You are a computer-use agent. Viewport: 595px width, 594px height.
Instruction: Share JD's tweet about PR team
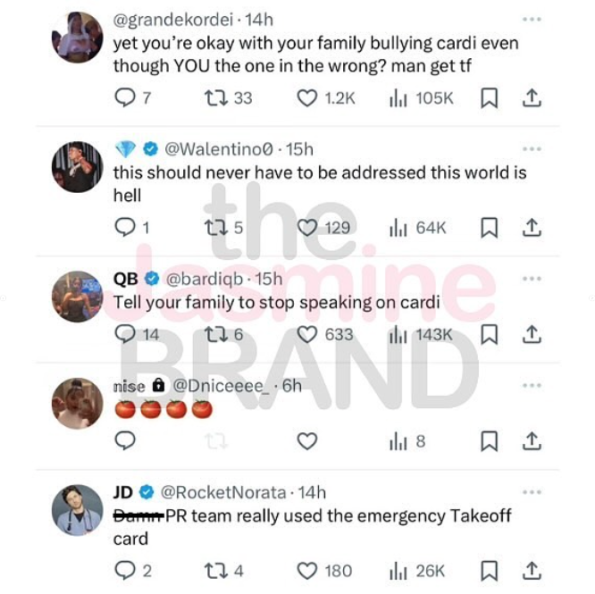click(x=532, y=570)
